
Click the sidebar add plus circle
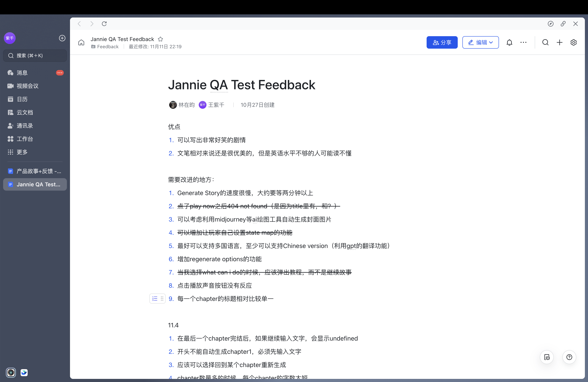62,38
